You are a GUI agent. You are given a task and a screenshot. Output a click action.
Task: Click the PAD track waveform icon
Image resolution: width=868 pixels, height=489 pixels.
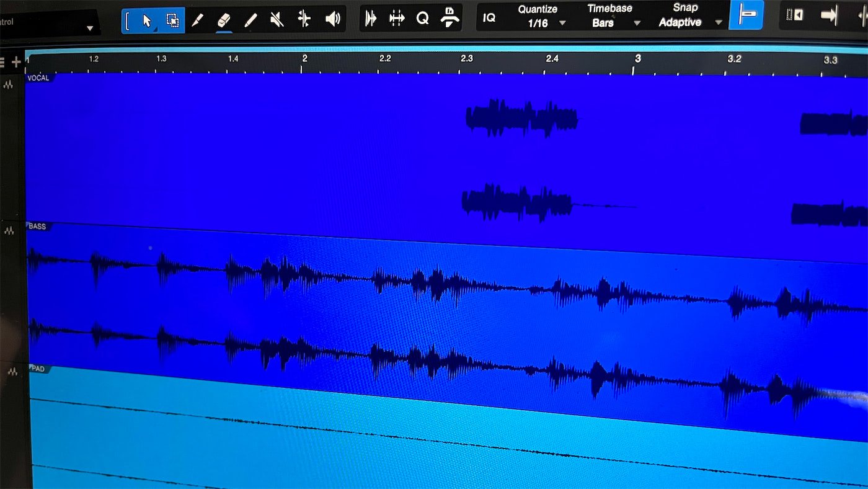(x=12, y=372)
